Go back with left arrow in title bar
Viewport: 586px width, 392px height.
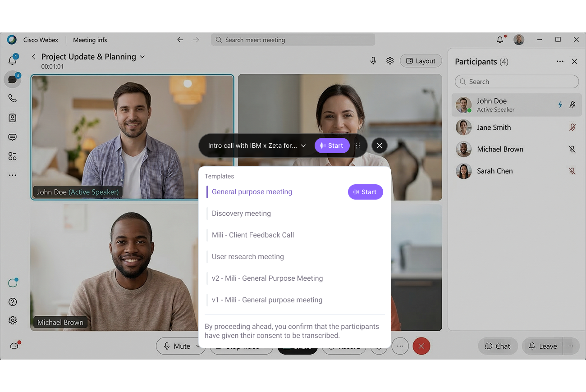tap(180, 40)
